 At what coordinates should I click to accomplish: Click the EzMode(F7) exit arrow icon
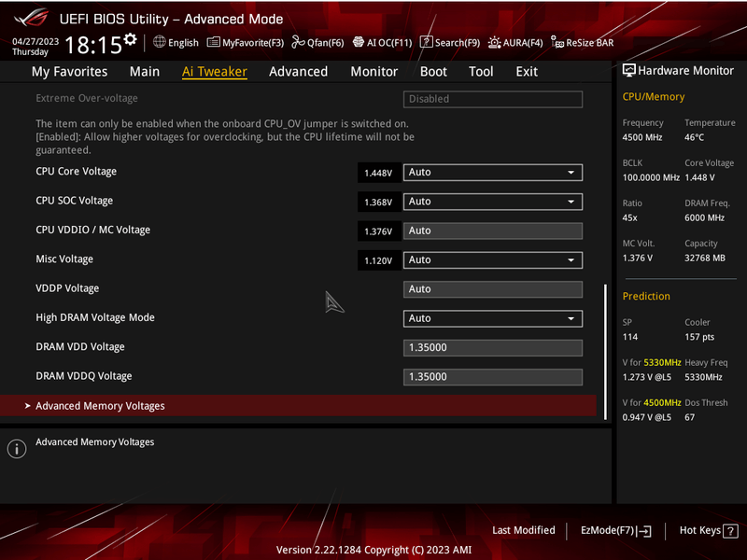pos(644,531)
